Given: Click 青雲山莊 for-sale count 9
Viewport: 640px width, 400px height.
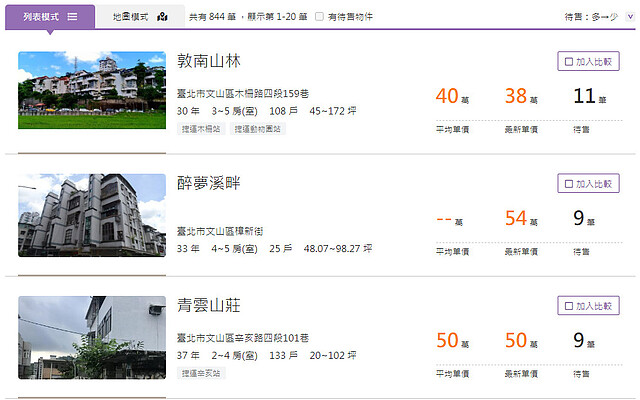Looking at the screenshot, I should pyautogui.click(x=584, y=340).
